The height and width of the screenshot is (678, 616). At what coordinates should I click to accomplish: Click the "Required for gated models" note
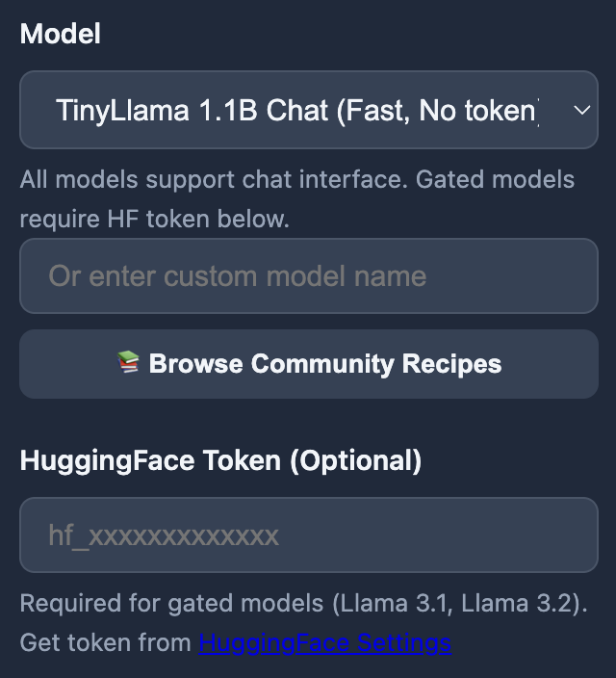click(x=171, y=604)
